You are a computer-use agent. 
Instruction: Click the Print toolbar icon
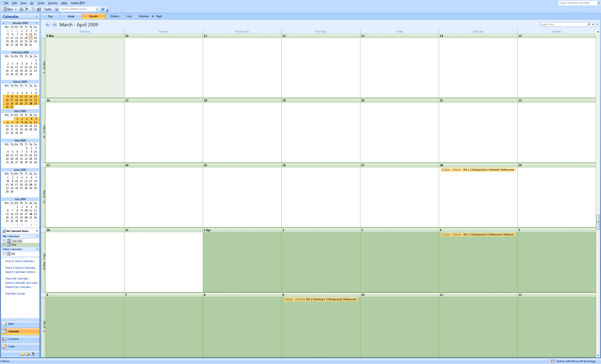point(21,9)
